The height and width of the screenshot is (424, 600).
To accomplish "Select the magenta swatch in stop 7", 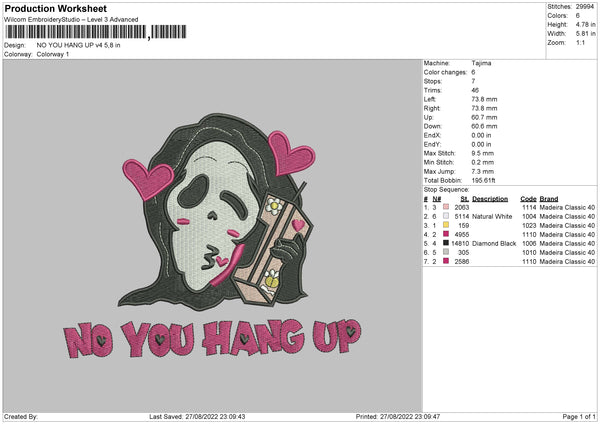I will [443, 262].
